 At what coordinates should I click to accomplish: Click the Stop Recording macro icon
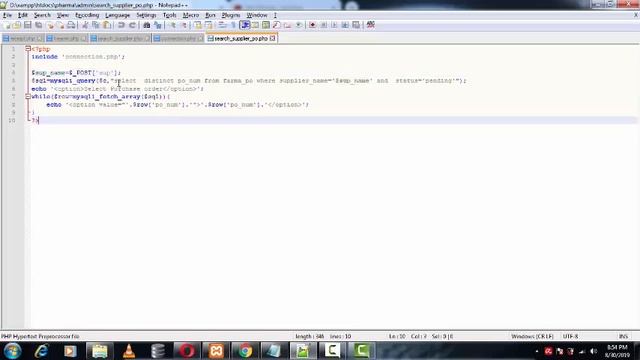click(324, 25)
